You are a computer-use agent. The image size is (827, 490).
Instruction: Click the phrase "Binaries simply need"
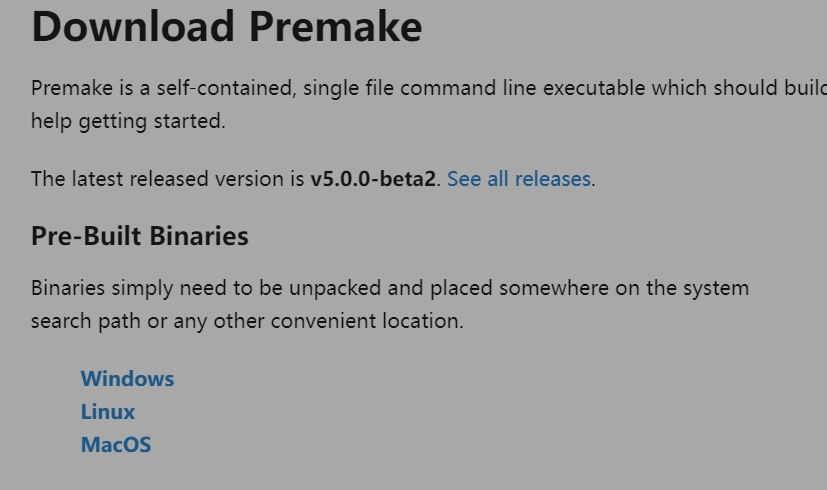(x=129, y=289)
